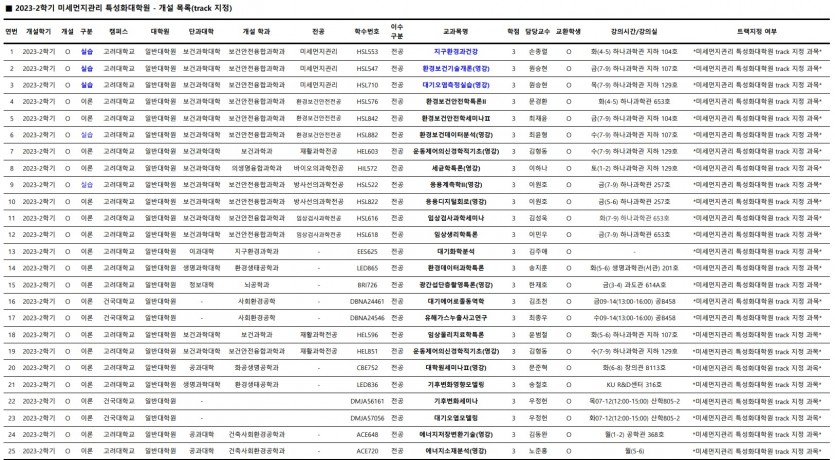Click the '강의시간/강의실' column header

(x=634, y=31)
